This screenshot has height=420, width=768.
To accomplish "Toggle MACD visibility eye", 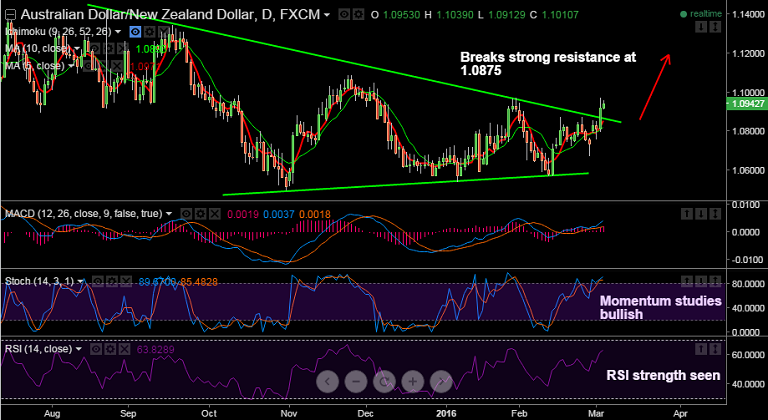I will [186, 214].
